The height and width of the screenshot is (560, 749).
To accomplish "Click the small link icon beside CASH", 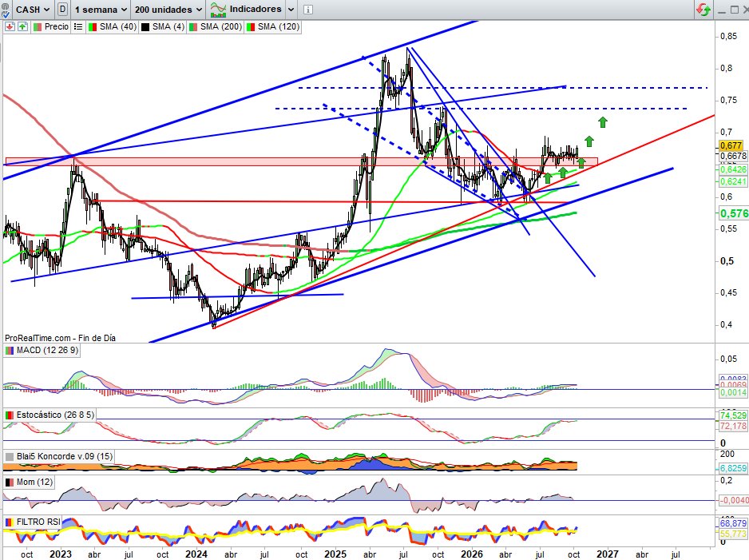I will pyautogui.click(x=6, y=10).
